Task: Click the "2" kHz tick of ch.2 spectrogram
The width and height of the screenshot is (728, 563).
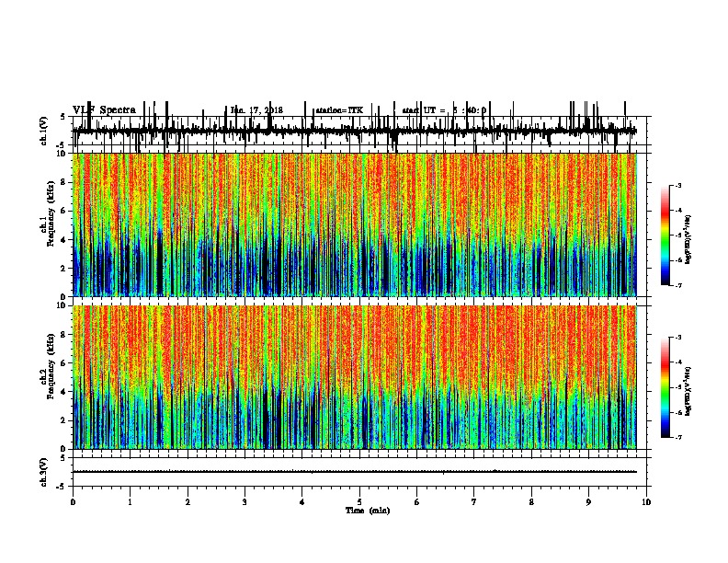Action: pos(64,420)
